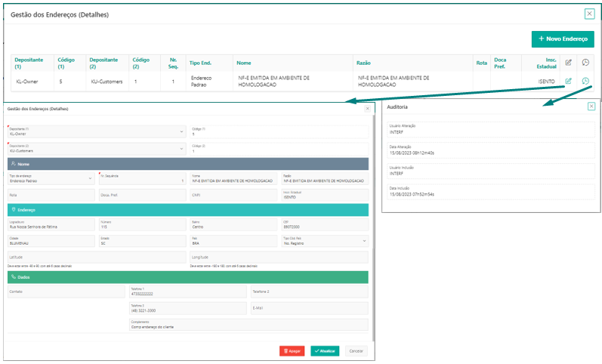
Task: Click the Longitude input field
Action: click(279, 258)
